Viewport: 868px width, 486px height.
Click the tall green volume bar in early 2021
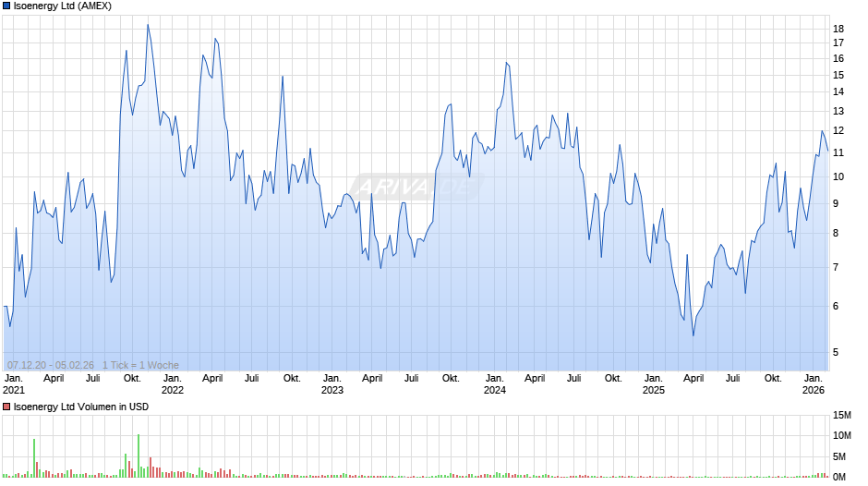pos(34,457)
